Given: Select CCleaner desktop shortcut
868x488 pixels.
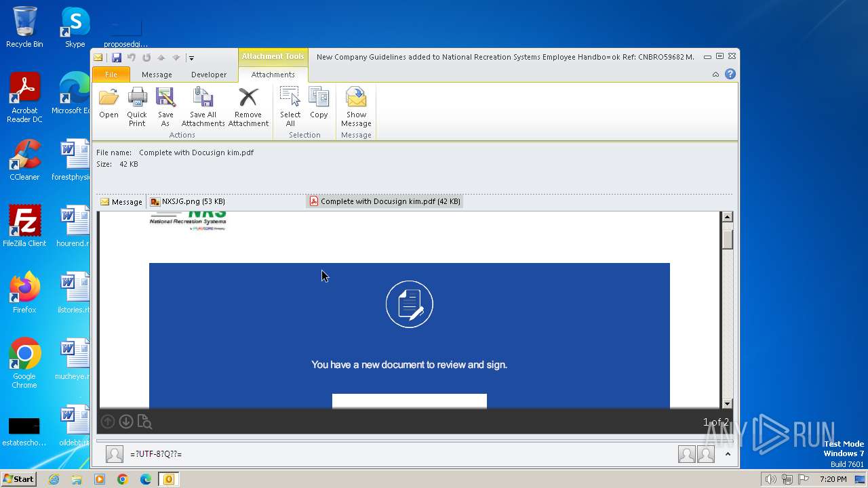Looking at the screenshot, I should point(24,160).
